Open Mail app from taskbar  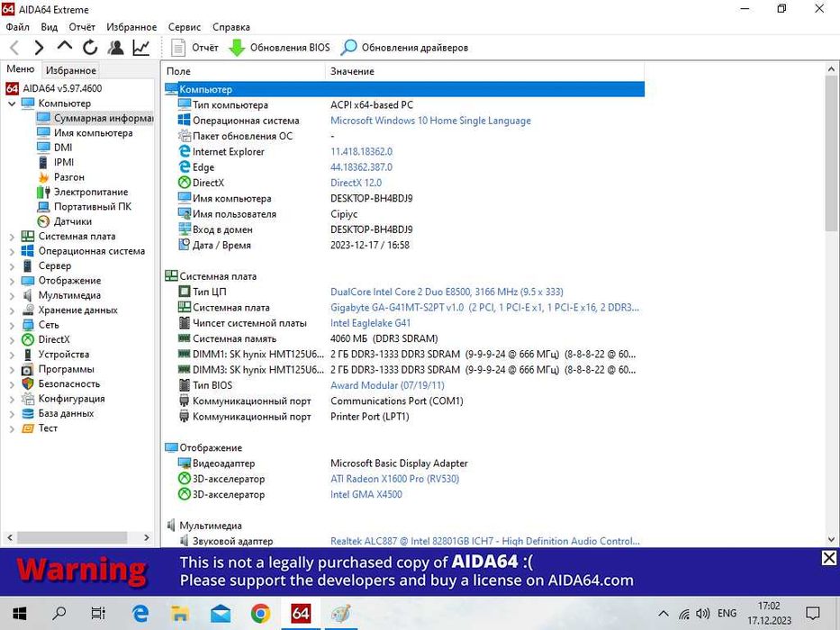221,613
